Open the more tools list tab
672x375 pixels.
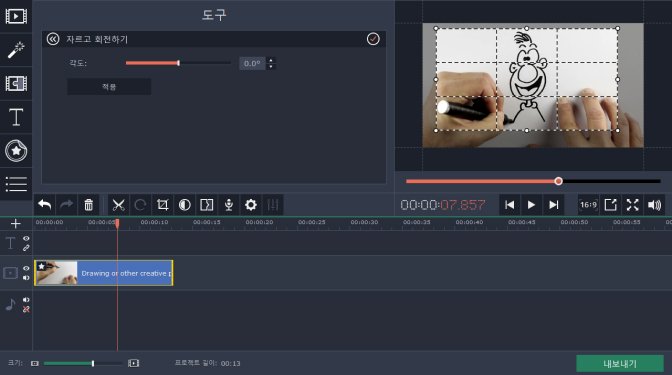pos(16,184)
